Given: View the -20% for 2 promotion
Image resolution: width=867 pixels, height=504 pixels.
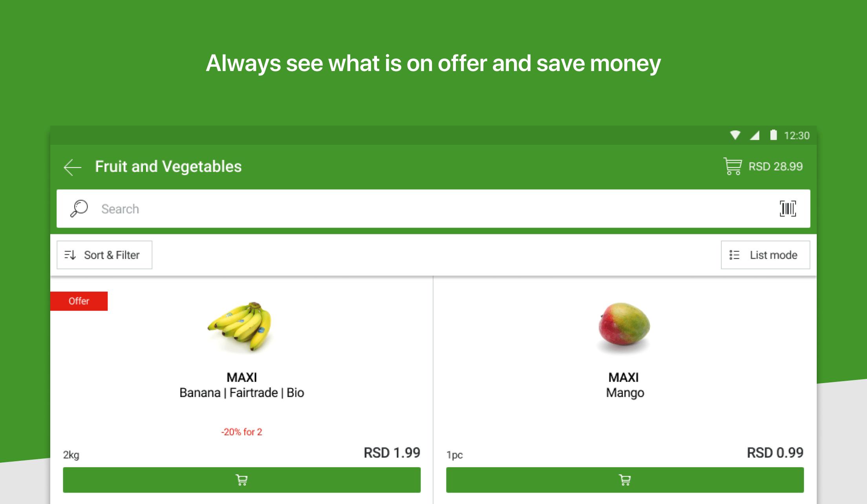Looking at the screenshot, I should coord(241,432).
